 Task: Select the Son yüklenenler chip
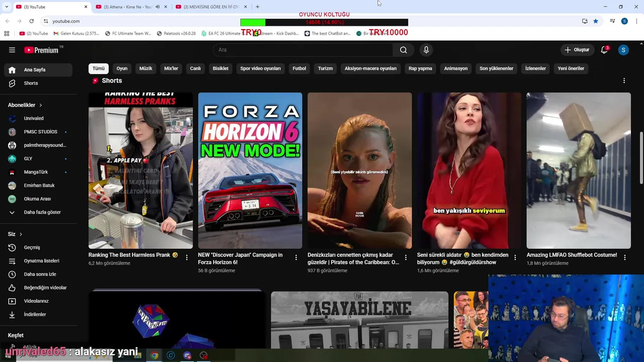496,68
